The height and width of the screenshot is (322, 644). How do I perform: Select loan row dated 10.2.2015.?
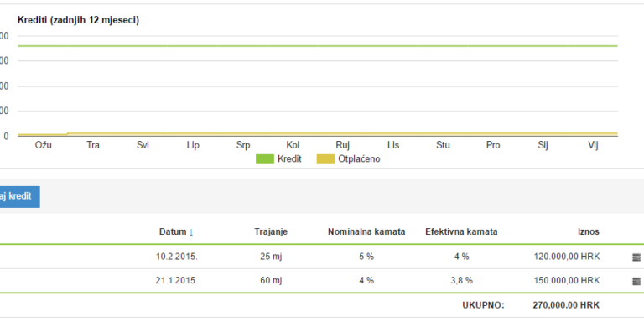click(322, 257)
